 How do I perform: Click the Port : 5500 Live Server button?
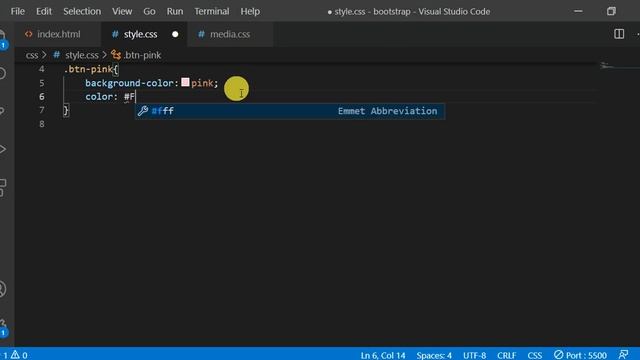tap(580, 355)
